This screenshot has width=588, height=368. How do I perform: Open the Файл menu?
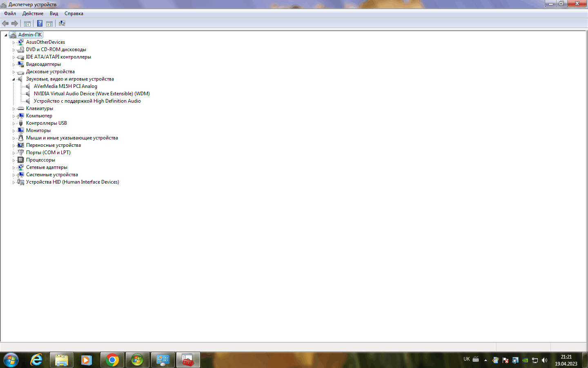tap(10, 13)
